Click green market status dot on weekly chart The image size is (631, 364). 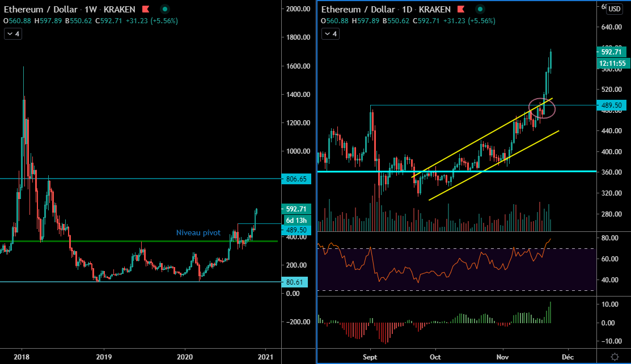pos(165,10)
